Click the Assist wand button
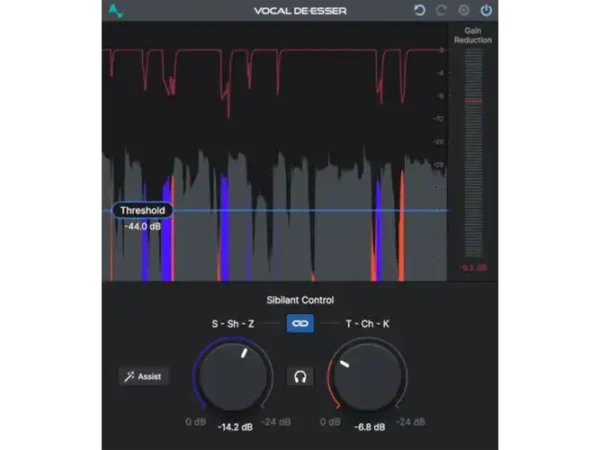Image resolution: width=600 pixels, height=450 pixels. pyautogui.click(x=143, y=377)
